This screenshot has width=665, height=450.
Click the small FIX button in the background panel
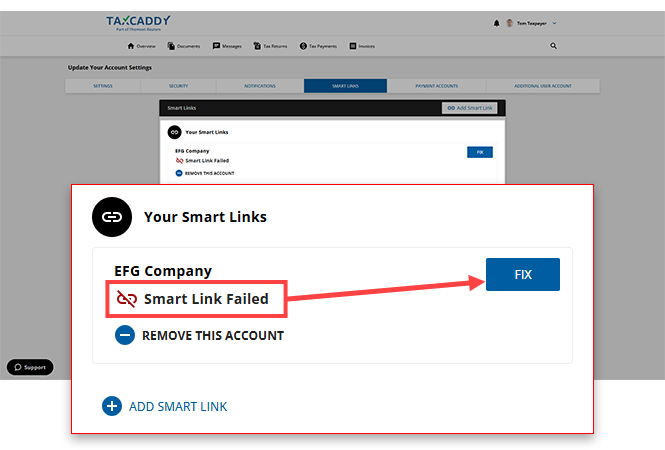click(x=480, y=152)
